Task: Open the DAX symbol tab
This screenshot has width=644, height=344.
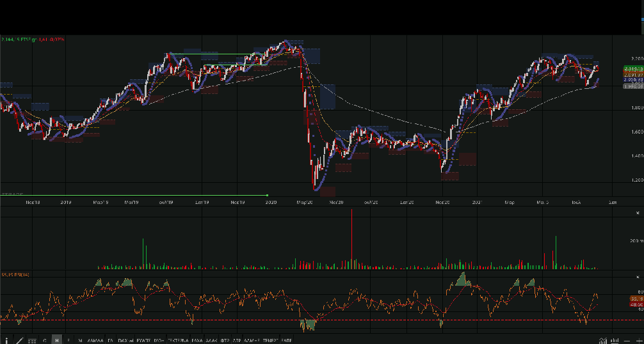Action: click(x=123, y=340)
